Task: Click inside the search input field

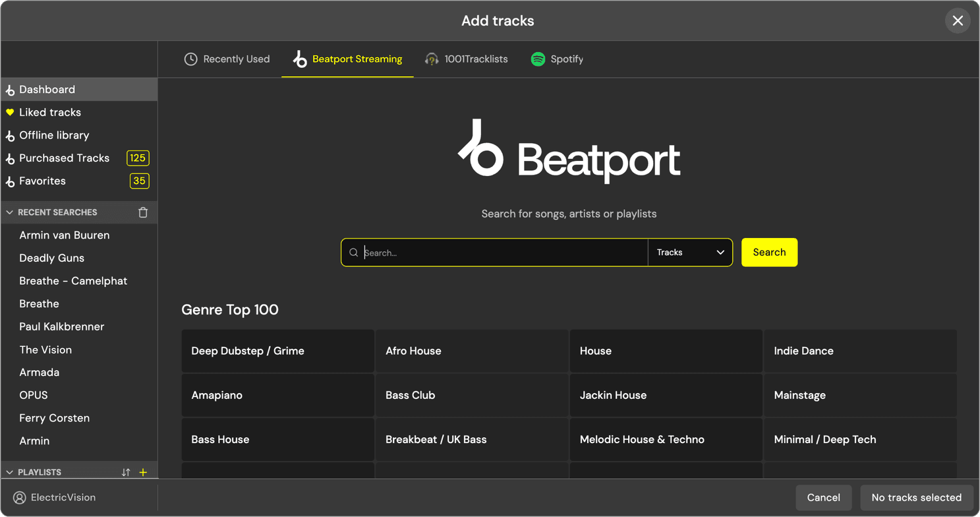Action: [494, 252]
